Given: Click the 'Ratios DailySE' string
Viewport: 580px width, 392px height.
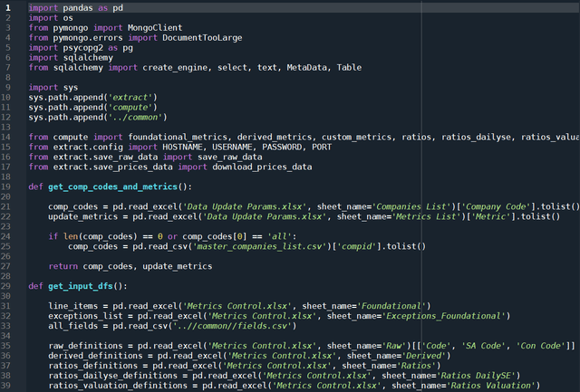Looking at the screenshot, I should click(x=476, y=376).
